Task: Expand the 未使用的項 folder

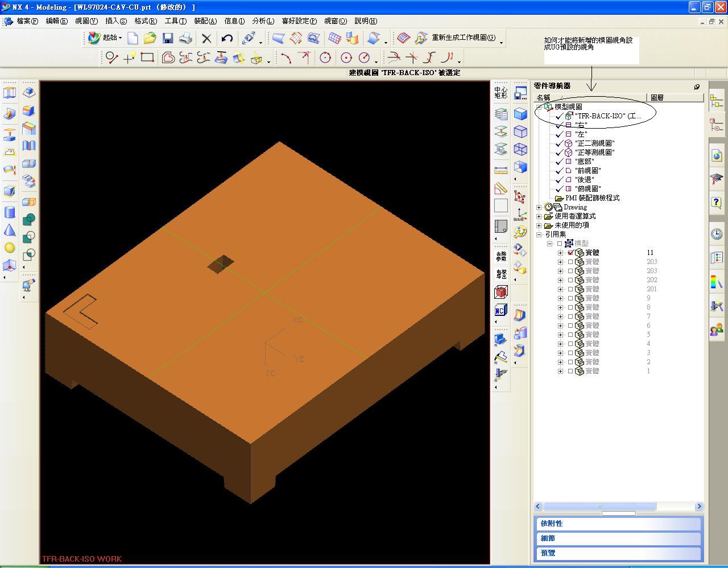Action: [539, 225]
